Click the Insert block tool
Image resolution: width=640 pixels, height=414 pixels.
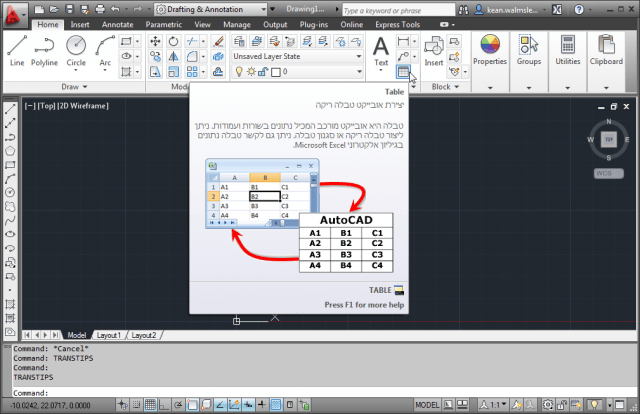(x=433, y=51)
